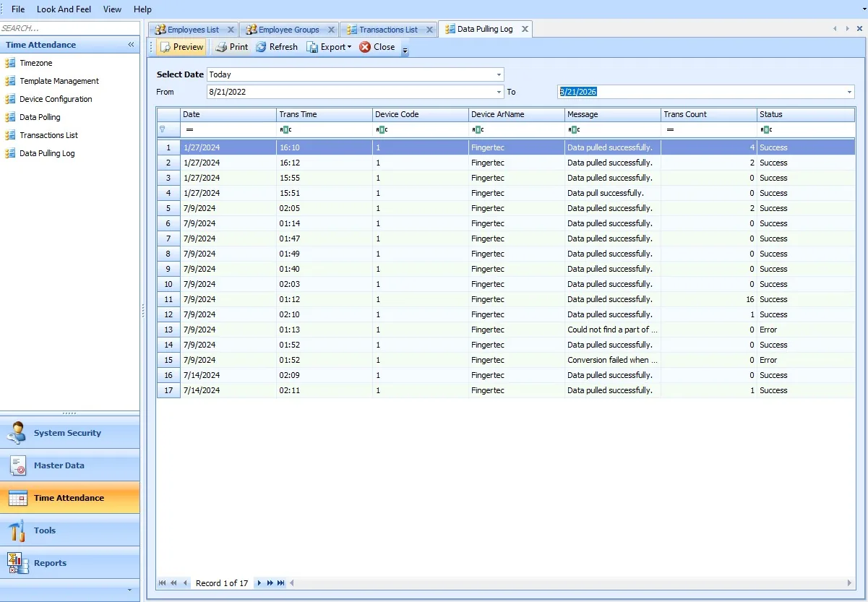Click the filter row funnel icon
Viewport: 868px width, 602px height.
click(163, 129)
